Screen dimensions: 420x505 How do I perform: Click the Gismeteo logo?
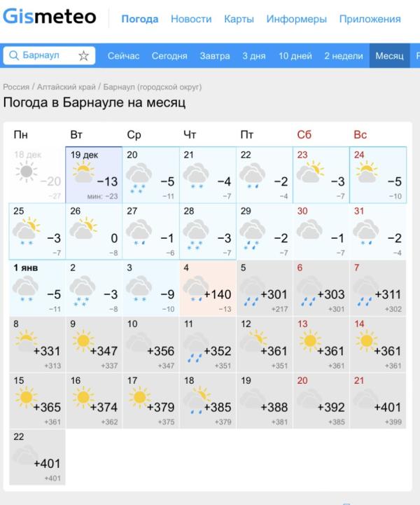tap(49, 16)
